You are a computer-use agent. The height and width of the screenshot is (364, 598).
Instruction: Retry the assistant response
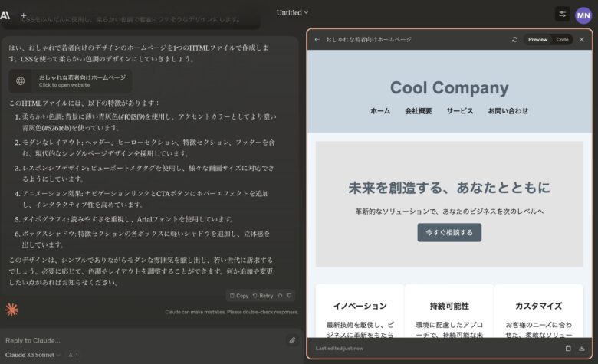(263, 295)
